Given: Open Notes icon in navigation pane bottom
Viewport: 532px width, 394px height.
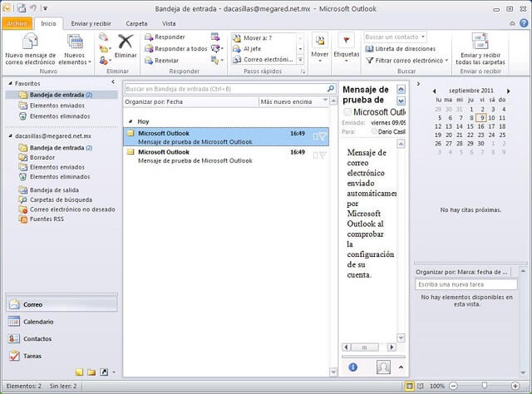Looking at the screenshot, I should pyautogui.click(x=80, y=372).
